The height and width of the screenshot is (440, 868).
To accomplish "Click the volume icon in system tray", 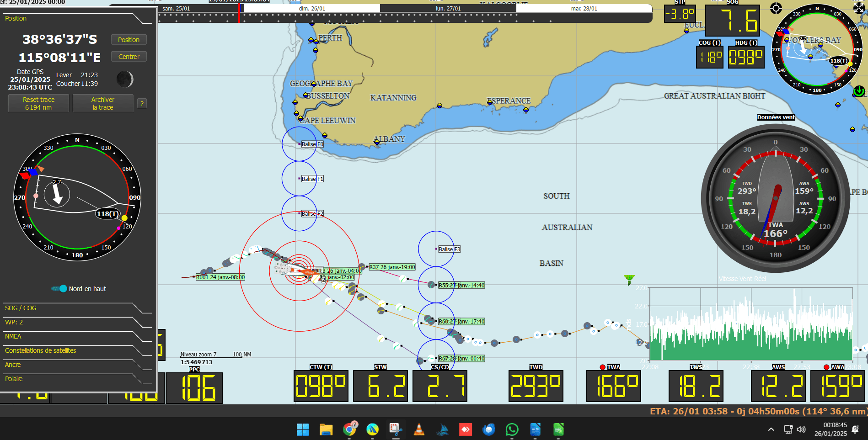I will [801, 429].
